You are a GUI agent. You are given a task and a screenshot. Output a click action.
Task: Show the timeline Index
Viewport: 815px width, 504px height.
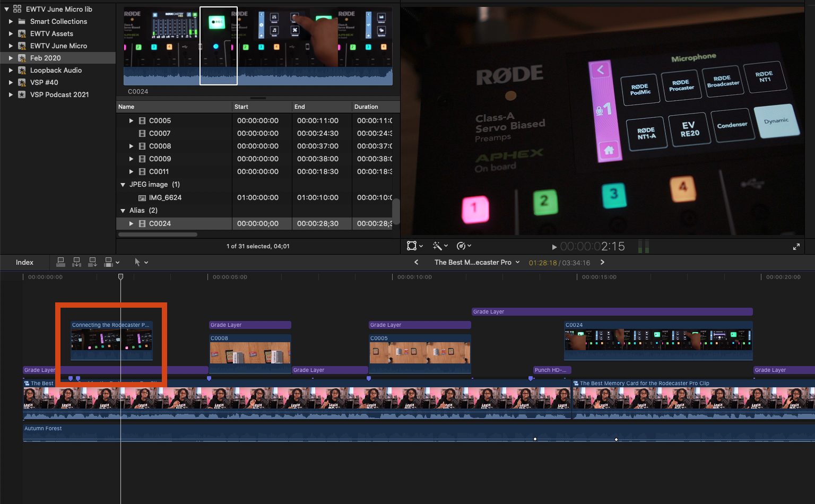pos(24,262)
